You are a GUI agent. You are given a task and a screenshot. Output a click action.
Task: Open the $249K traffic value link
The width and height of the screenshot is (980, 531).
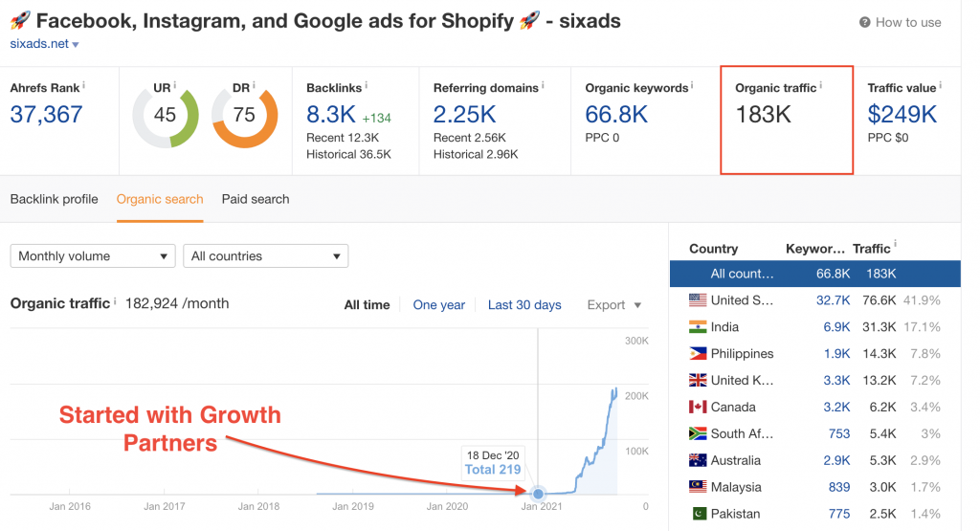902,114
